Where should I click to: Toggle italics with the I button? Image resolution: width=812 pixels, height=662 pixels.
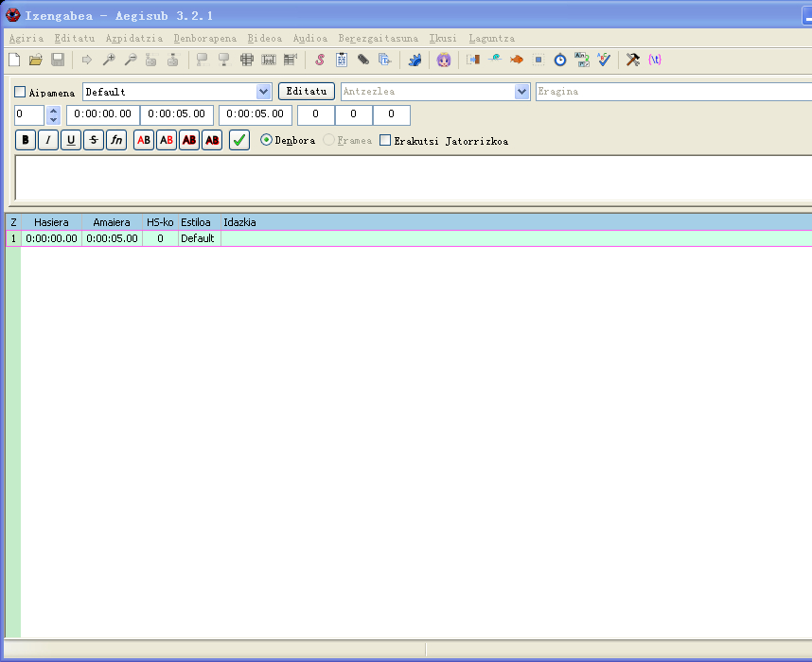tap(48, 140)
